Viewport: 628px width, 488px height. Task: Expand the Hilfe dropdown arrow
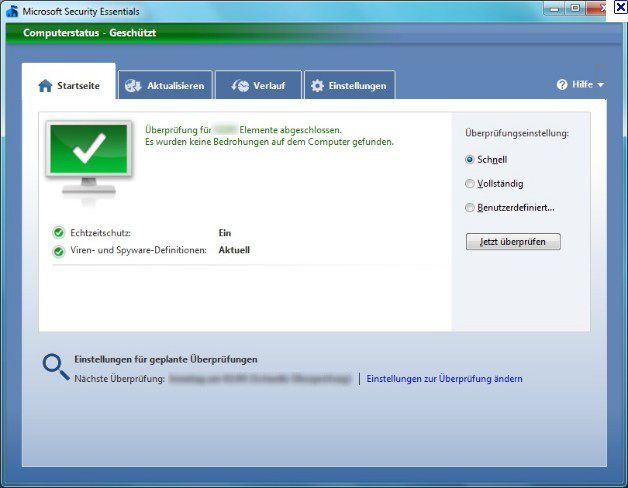coord(600,86)
